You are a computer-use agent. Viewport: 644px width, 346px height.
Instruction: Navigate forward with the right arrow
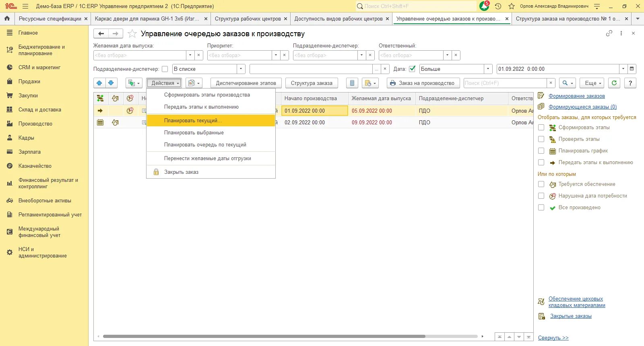click(116, 34)
